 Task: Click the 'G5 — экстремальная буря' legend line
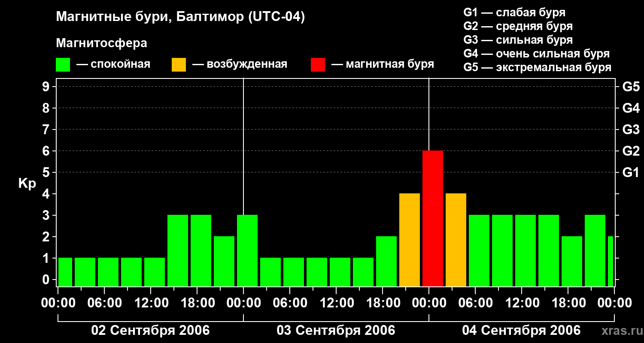tap(538, 68)
